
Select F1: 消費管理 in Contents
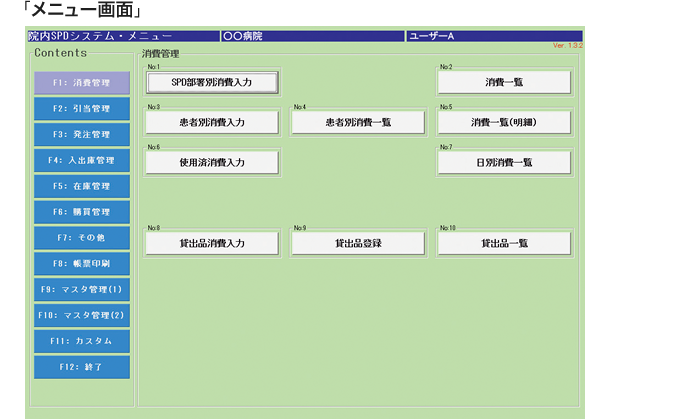82,83
